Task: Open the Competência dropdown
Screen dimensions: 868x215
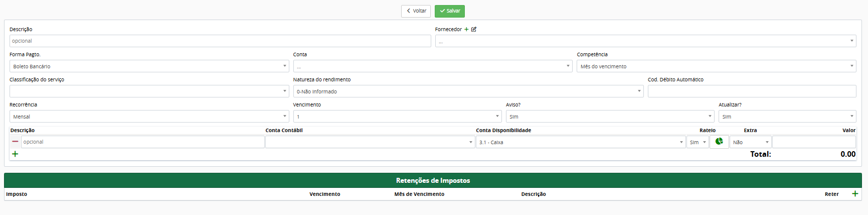Action: 716,66
